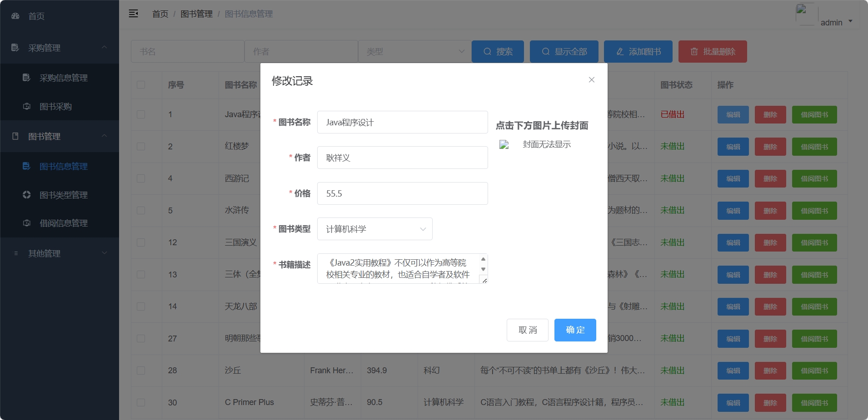Click the 图书类型管理 circle icon
The width and height of the screenshot is (868, 420).
(26, 195)
